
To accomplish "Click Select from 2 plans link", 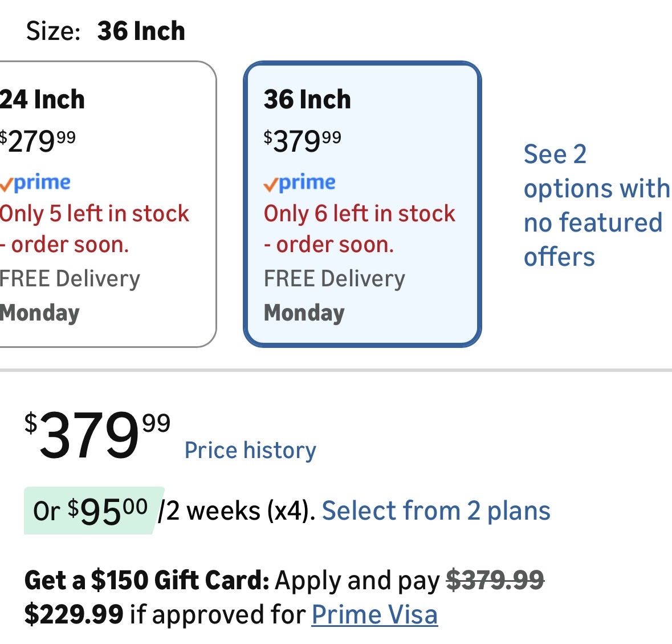I will (436, 511).
